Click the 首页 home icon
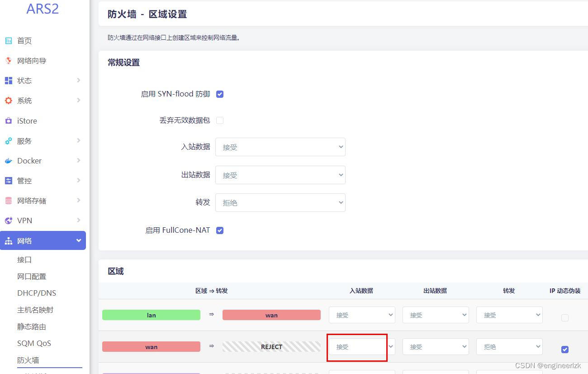This screenshot has height=374, width=588. [x=9, y=41]
